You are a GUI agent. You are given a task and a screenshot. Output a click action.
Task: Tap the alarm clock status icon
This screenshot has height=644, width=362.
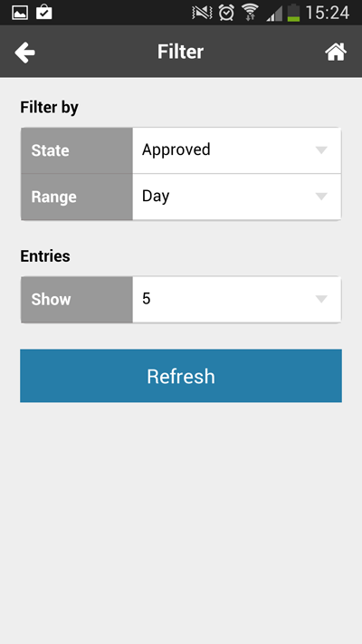click(x=226, y=13)
